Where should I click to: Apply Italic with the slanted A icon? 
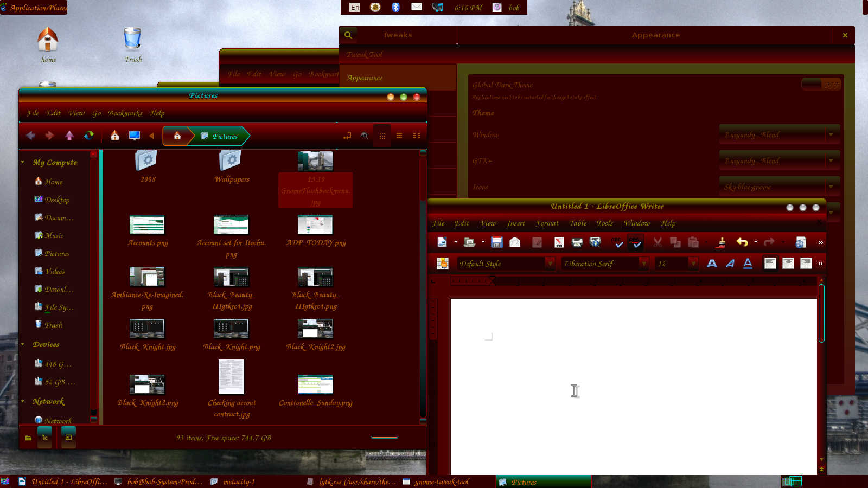pos(730,264)
